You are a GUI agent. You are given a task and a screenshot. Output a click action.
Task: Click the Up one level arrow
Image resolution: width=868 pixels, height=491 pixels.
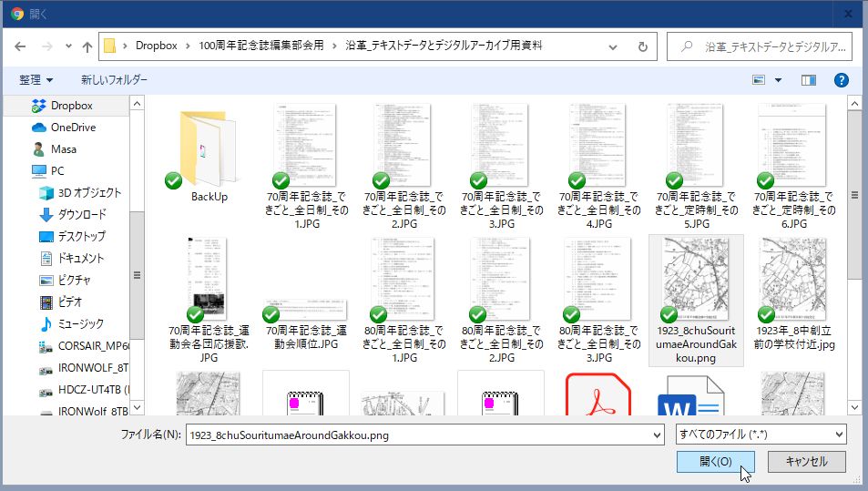point(87,46)
